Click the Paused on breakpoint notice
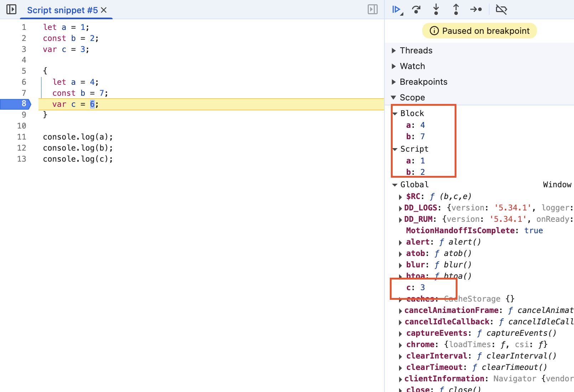This screenshot has height=392, width=574. pyautogui.click(x=479, y=31)
